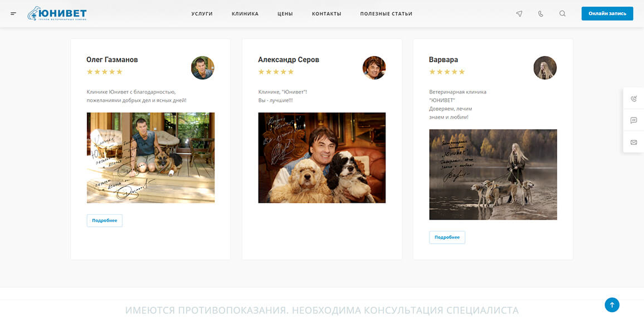The width and height of the screenshot is (644, 320).
Task: Select the name Варвара heading
Action: pyautogui.click(x=443, y=60)
